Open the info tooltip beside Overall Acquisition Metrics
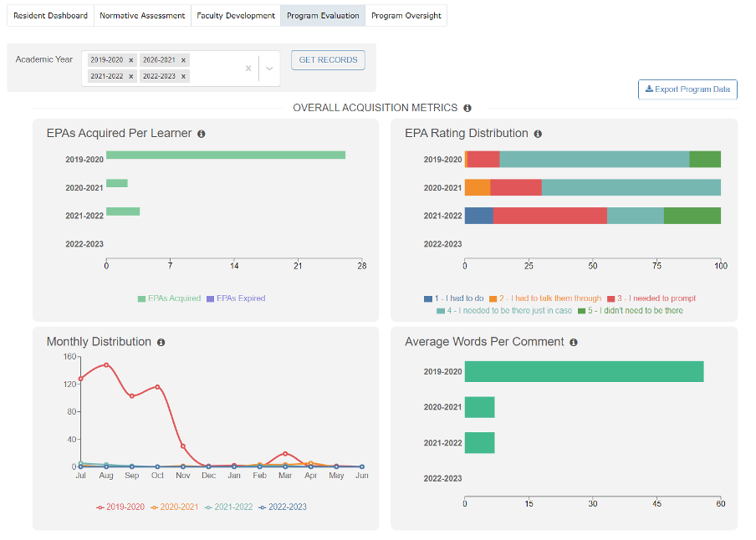 click(x=467, y=108)
